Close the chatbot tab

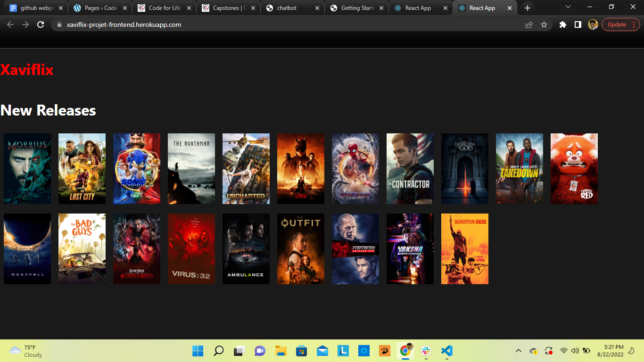(317, 8)
